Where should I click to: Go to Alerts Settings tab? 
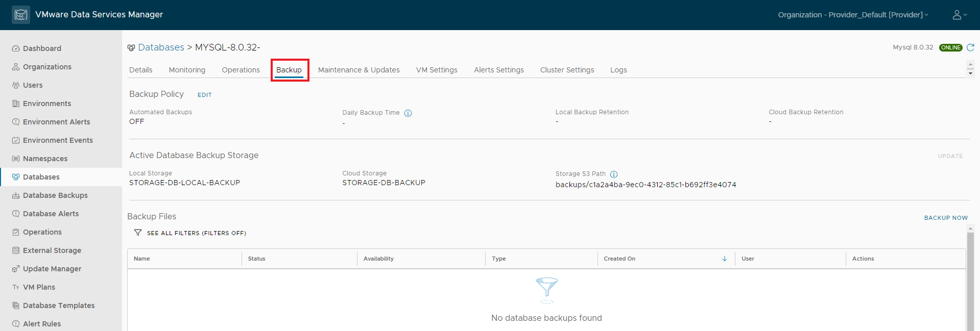(499, 70)
